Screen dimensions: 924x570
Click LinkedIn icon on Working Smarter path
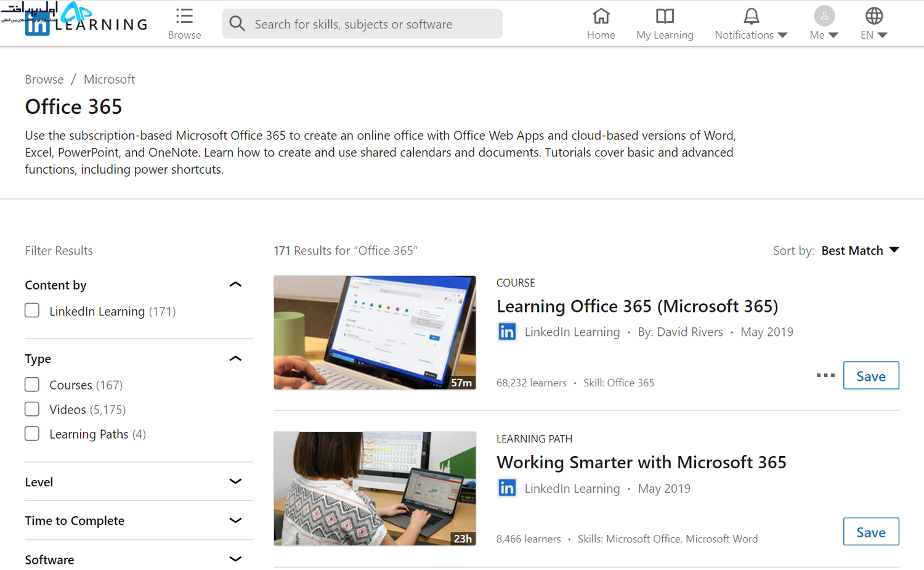point(507,488)
